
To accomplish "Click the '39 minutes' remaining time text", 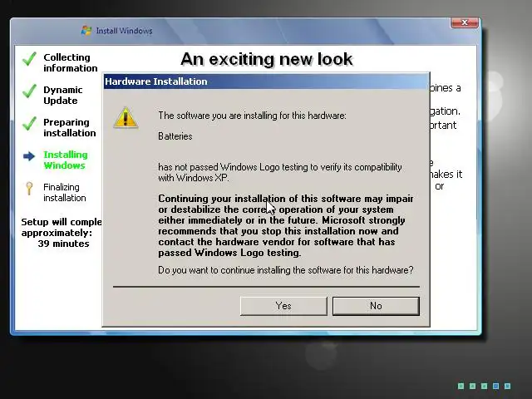I will pyautogui.click(x=63, y=244).
